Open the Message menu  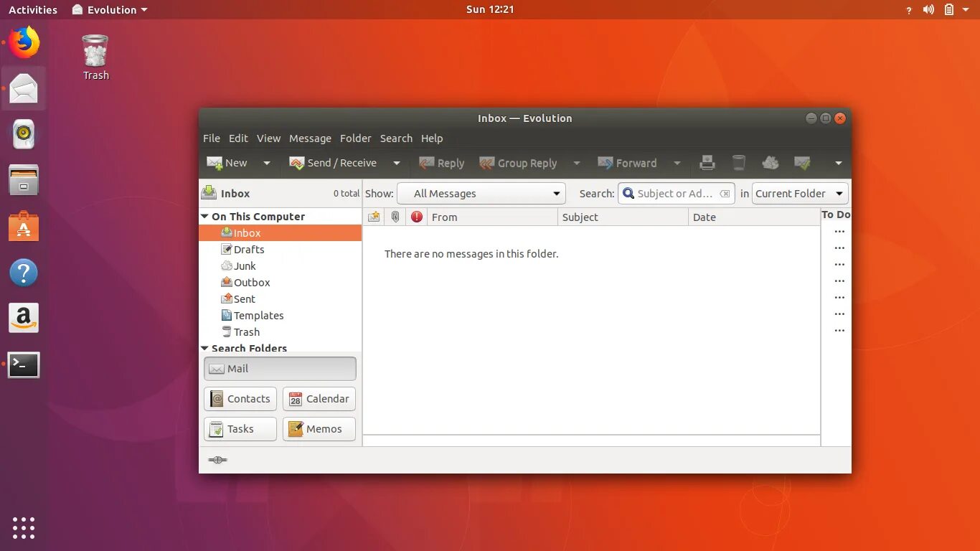click(310, 138)
